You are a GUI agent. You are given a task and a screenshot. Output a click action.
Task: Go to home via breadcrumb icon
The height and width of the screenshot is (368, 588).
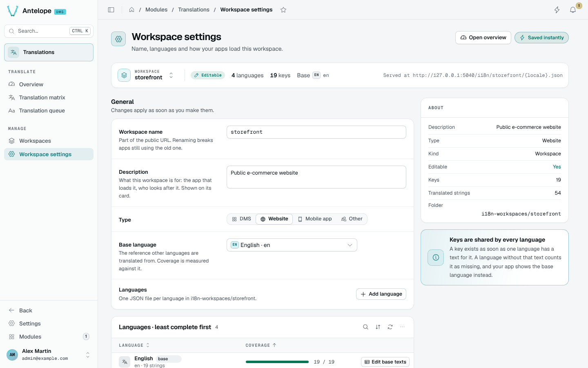[x=131, y=10]
